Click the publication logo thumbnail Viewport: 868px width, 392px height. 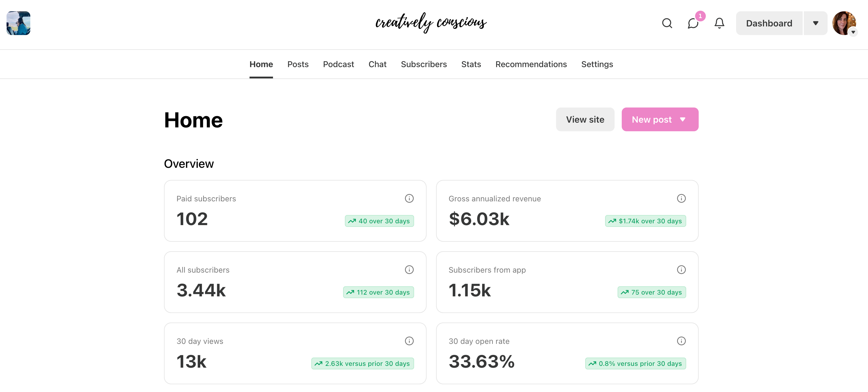(x=18, y=23)
